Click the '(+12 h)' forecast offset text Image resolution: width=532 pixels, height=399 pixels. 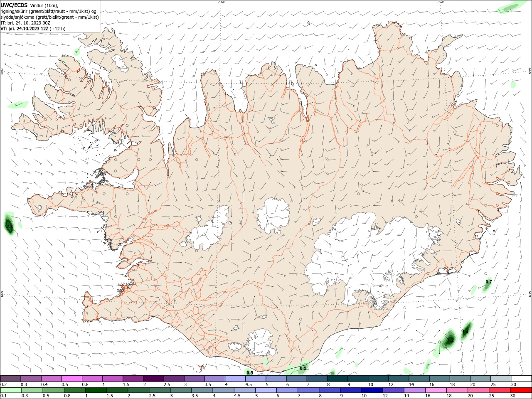57,29
